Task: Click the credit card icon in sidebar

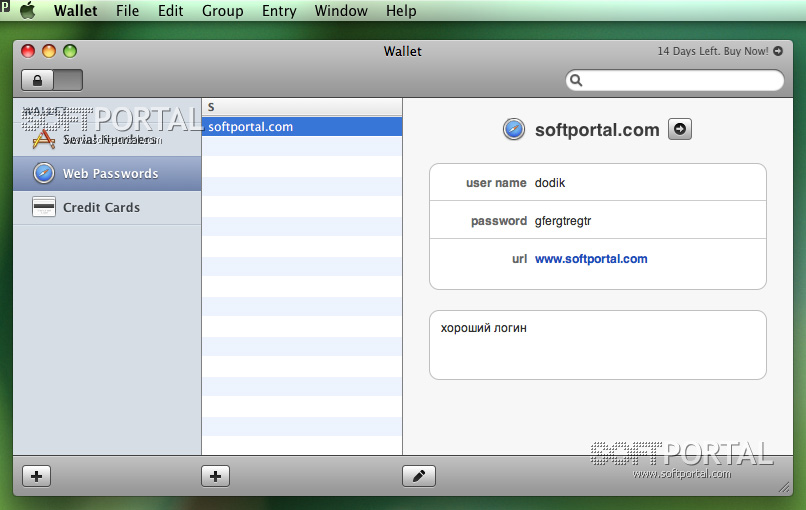Action: [44, 207]
